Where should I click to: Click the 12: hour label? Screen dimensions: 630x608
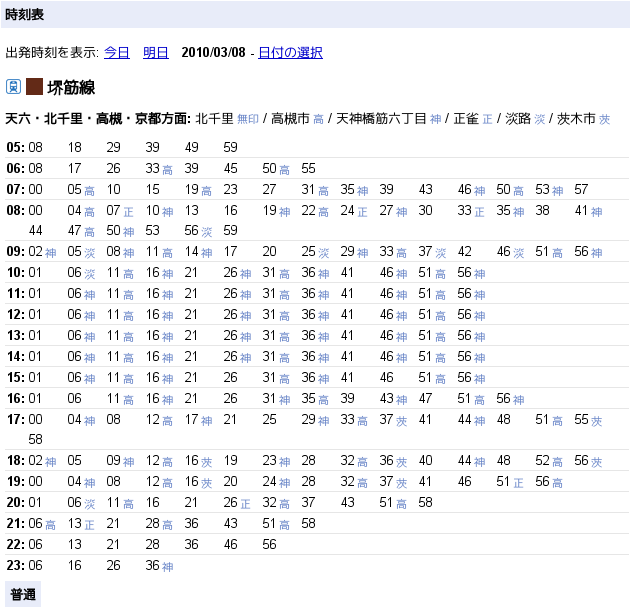click(x=16, y=314)
